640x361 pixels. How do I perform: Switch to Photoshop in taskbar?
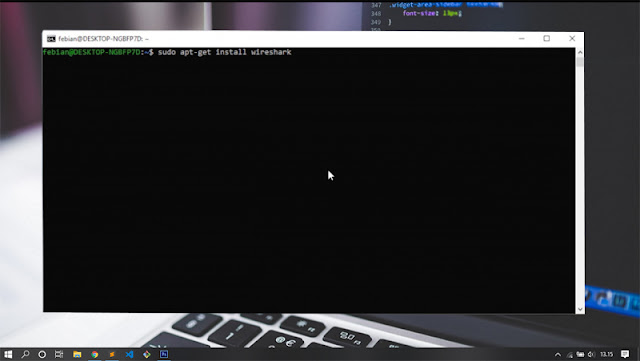pos(164,354)
